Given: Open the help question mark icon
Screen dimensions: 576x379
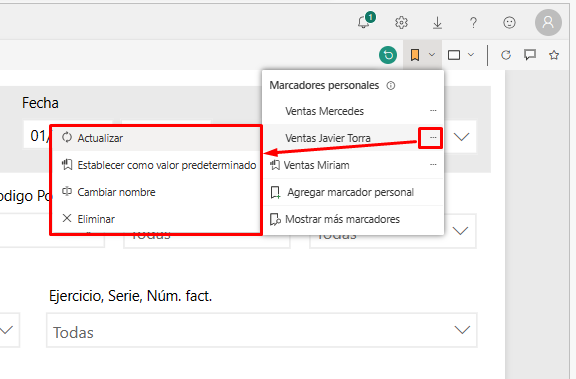Looking at the screenshot, I should click(x=473, y=23).
